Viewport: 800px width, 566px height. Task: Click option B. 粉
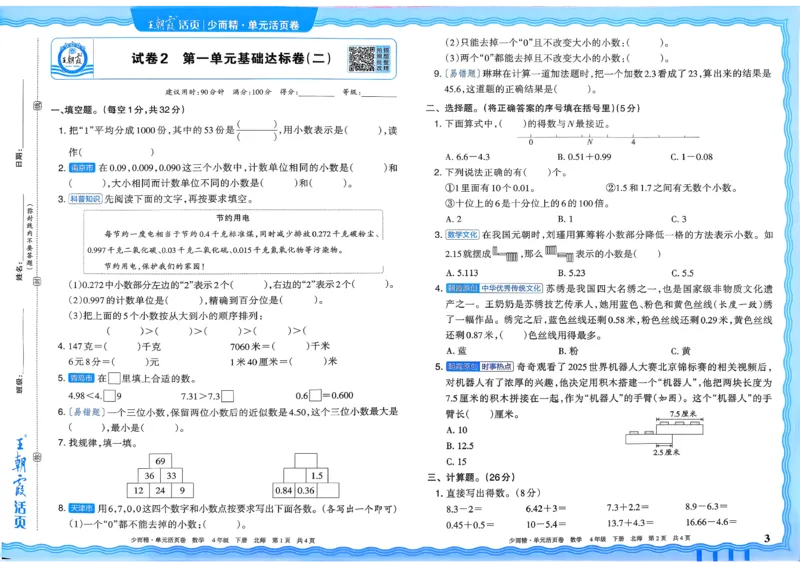pyautogui.click(x=568, y=351)
